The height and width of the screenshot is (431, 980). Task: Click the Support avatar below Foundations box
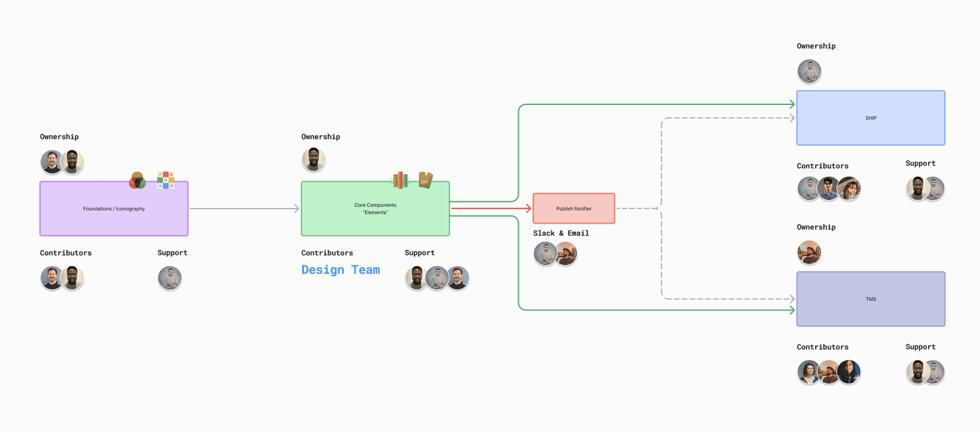pos(170,278)
